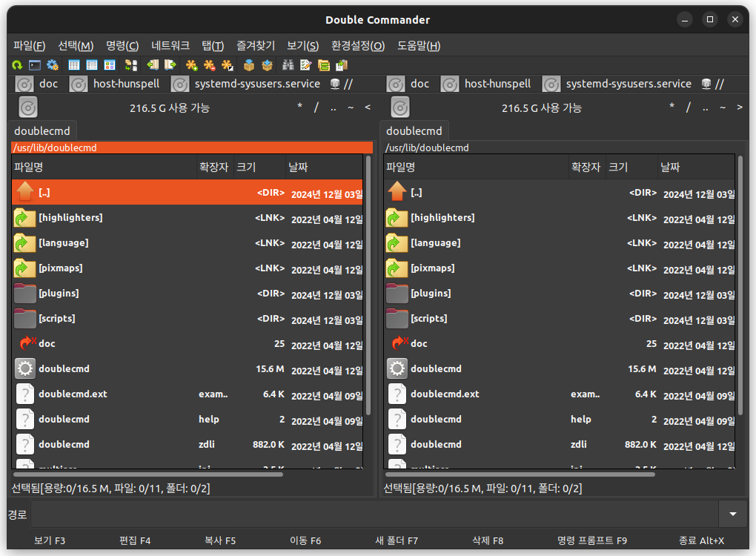Open the 명령(C) menu
This screenshot has width=756, height=556.
point(122,46)
